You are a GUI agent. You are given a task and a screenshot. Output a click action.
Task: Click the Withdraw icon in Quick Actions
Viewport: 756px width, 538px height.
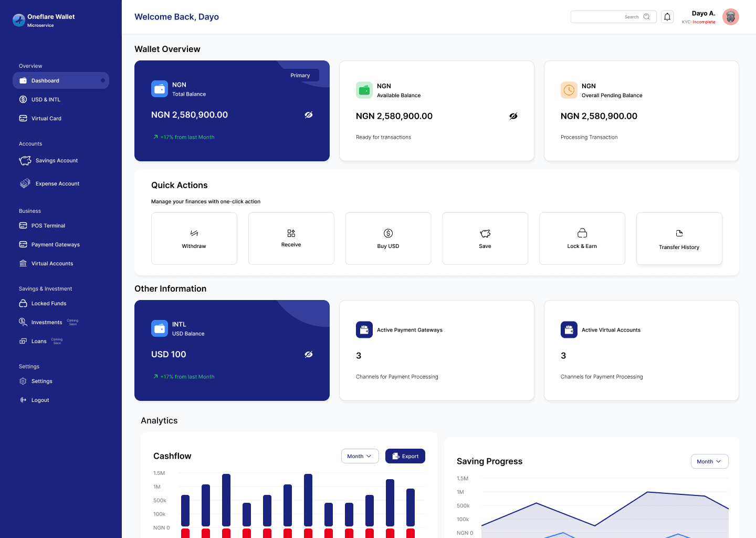[x=194, y=233]
